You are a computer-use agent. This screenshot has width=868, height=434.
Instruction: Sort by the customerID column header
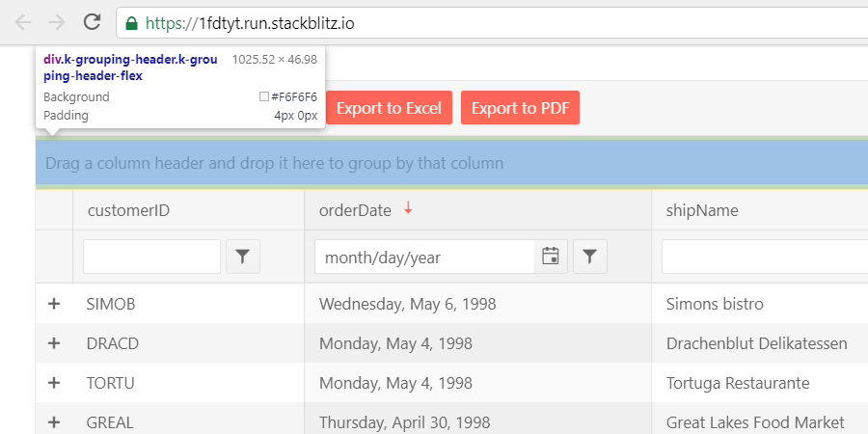[x=128, y=210]
